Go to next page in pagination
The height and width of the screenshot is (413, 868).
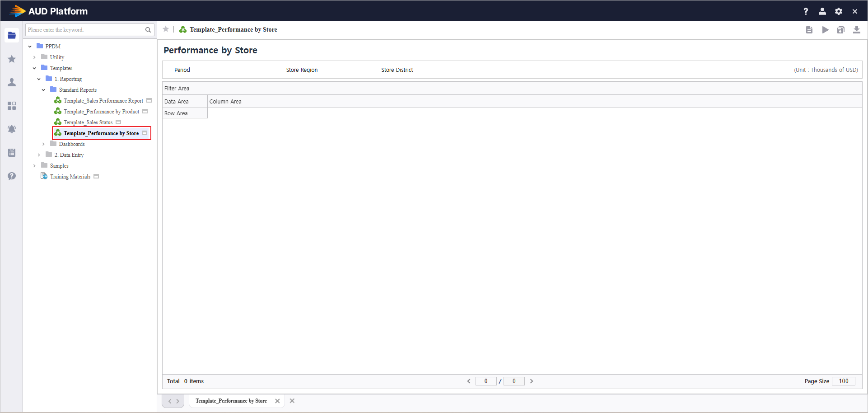pyautogui.click(x=532, y=381)
